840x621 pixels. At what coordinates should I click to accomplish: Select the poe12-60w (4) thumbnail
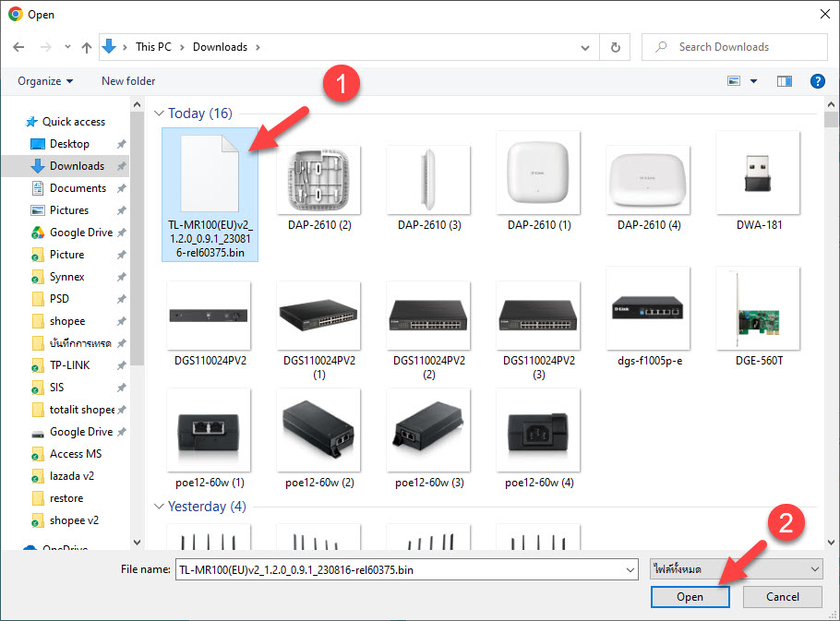tap(538, 430)
